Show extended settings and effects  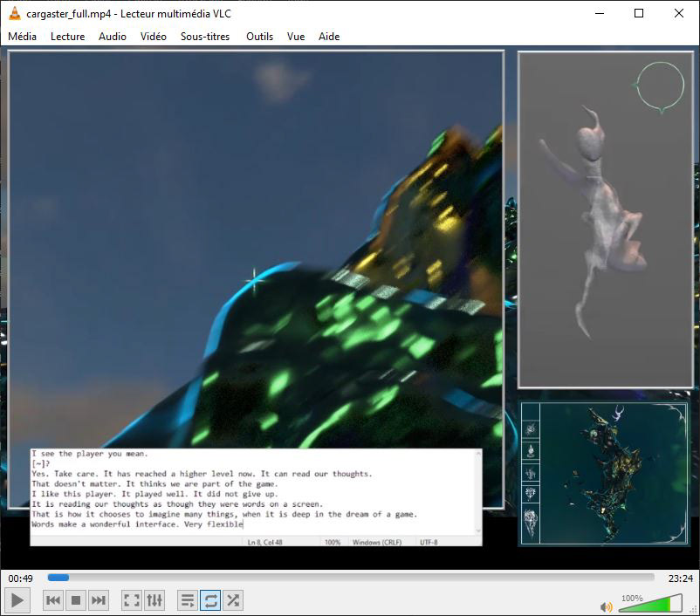pos(154,600)
